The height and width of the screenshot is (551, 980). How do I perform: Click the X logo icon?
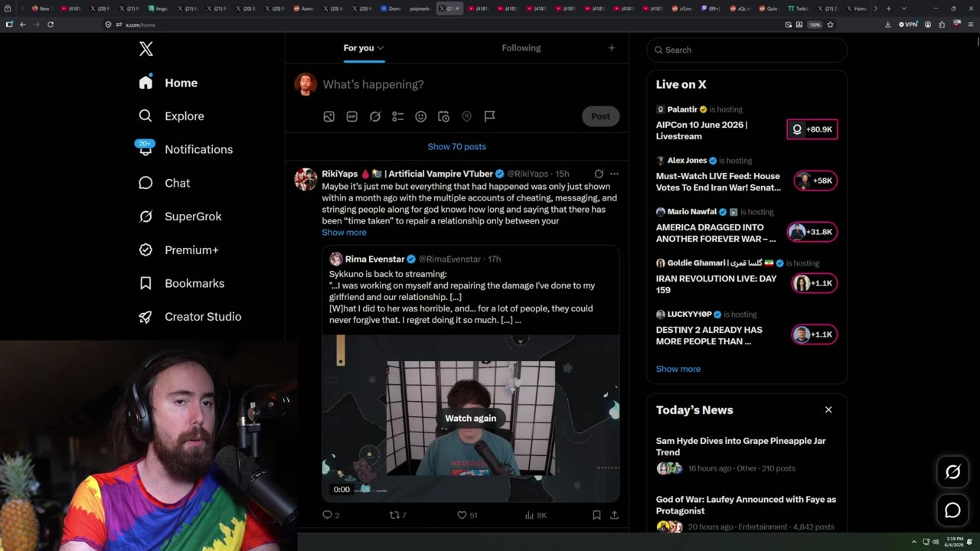[x=146, y=49]
